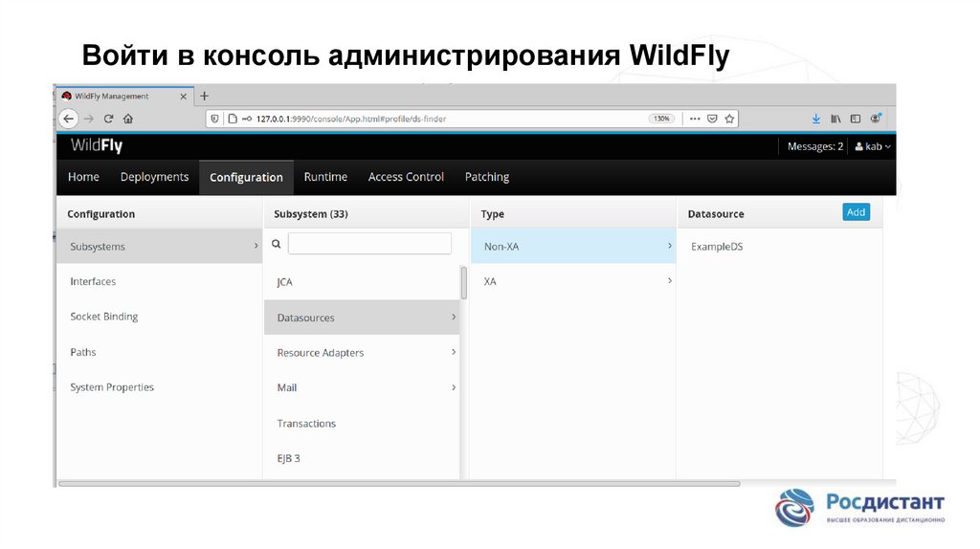Toggle the browser sidebar icon
The width and height of the screenshot is (980, 549).
click(x=856, y=119)
